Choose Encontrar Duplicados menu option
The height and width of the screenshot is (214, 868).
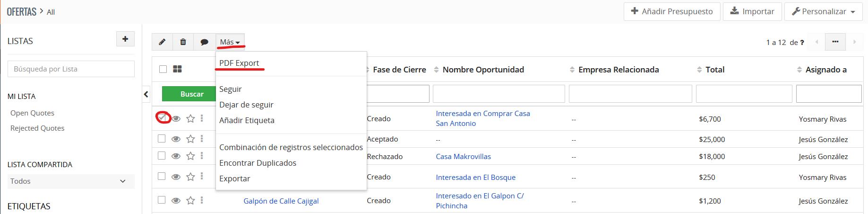(258, 163)
